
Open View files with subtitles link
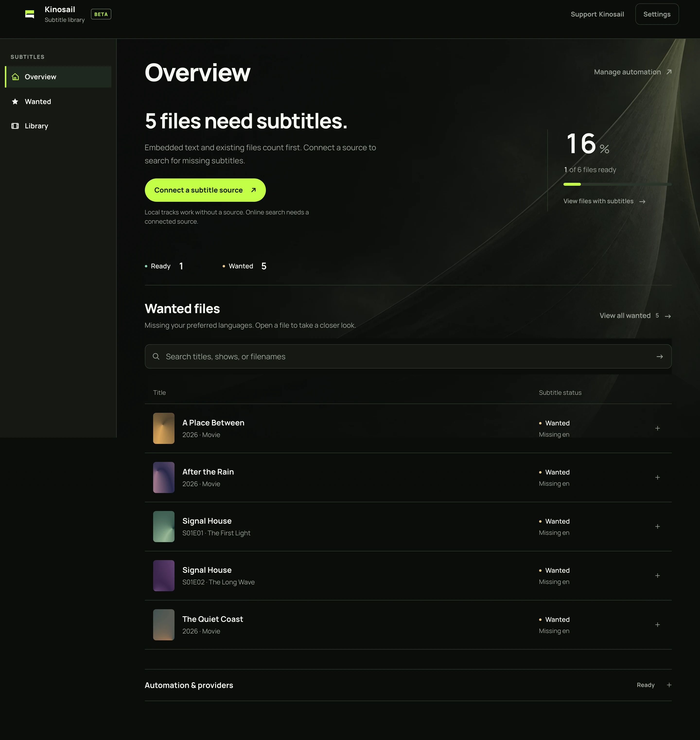point(604,201)
